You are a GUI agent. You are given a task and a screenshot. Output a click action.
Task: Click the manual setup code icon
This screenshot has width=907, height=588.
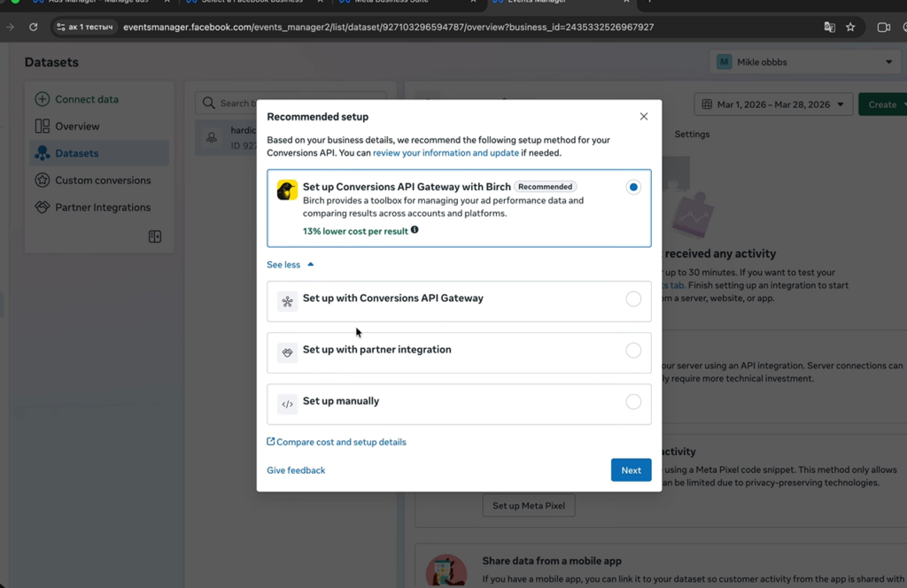click(288, 404)
